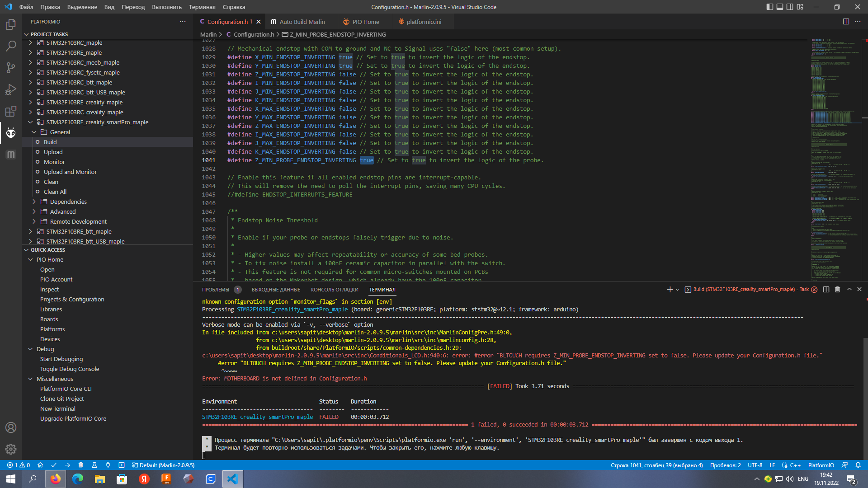
Task: Open the Customize Layout control
Action: click(800, 7)
